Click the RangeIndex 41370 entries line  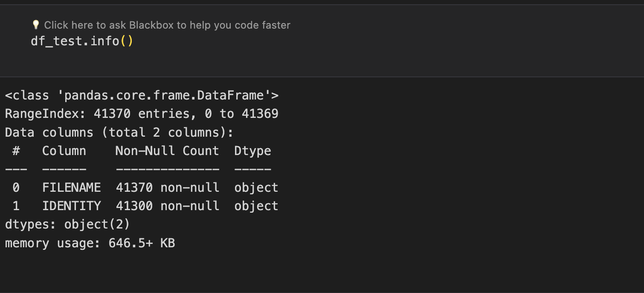pyautogui.click(x=142, y=114)
